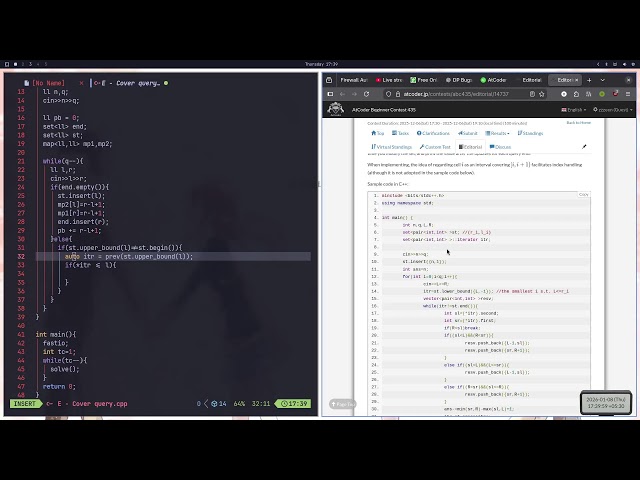Switch to the Free Online browser tab
640x480 pixels.
pos(423,80)
